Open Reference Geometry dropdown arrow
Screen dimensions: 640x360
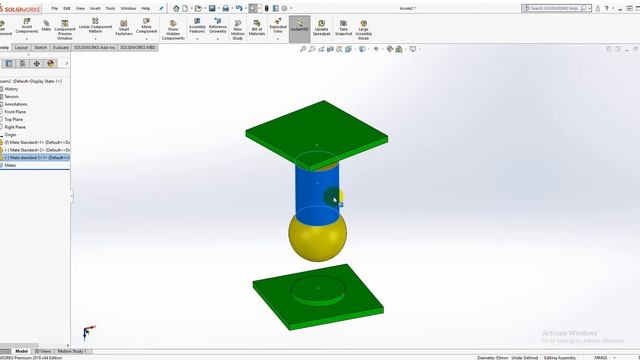[218, 39]
